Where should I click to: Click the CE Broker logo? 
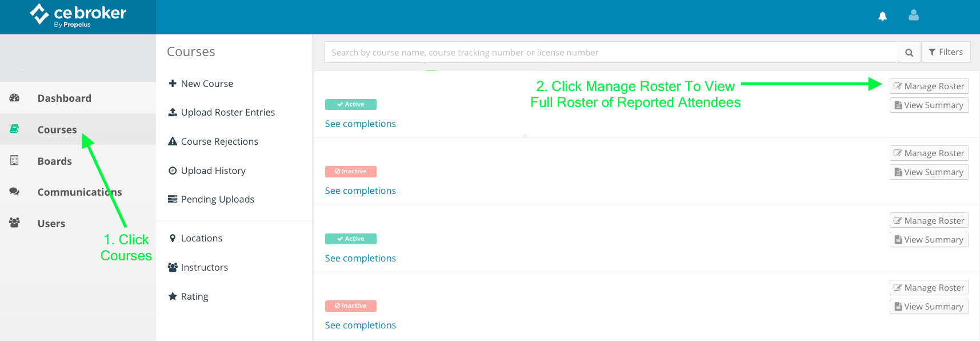[78, 15]
